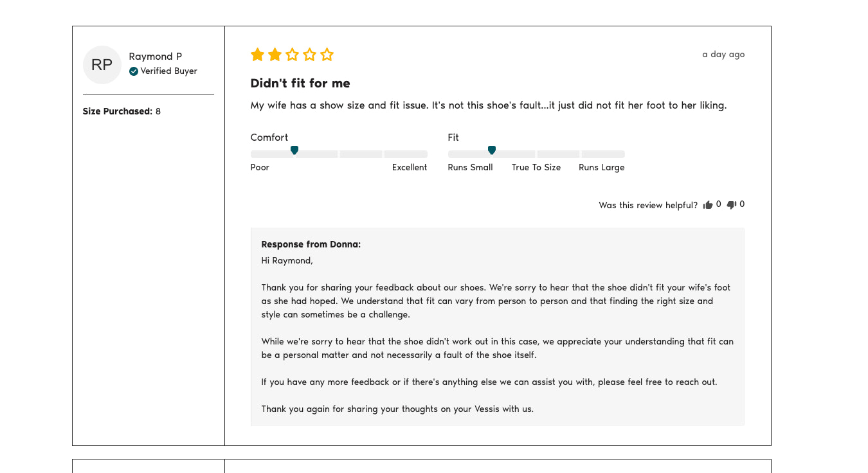Image resolution: width=868 pixels, height=473 pixels.
Task: Click the "Didn't fit for me" review title
Action: coord(300,84)
